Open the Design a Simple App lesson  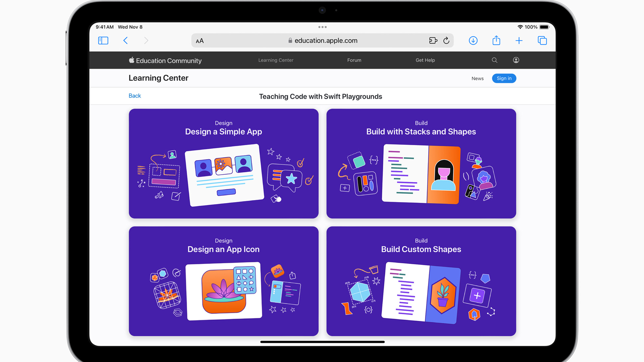(x=223, y=164)
